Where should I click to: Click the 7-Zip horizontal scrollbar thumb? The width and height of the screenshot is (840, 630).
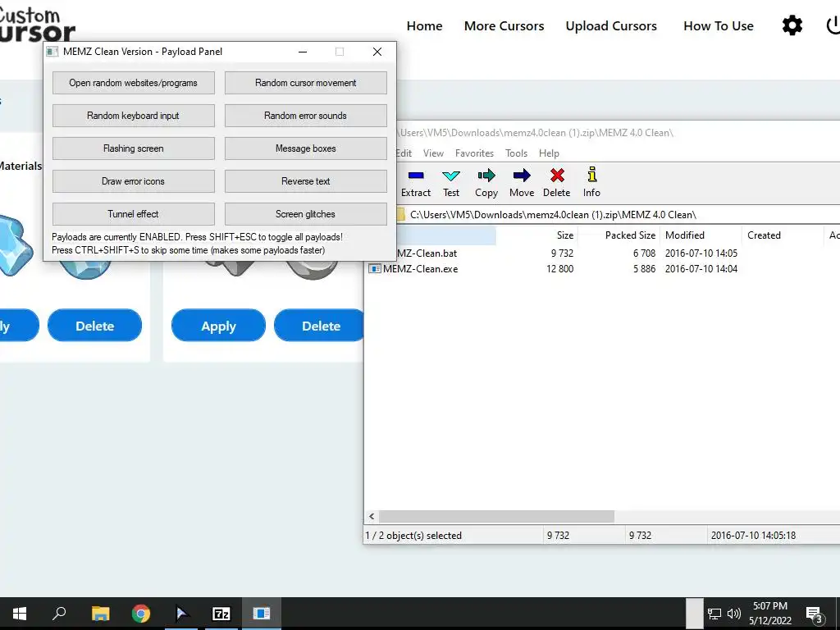tap(496, 517)
